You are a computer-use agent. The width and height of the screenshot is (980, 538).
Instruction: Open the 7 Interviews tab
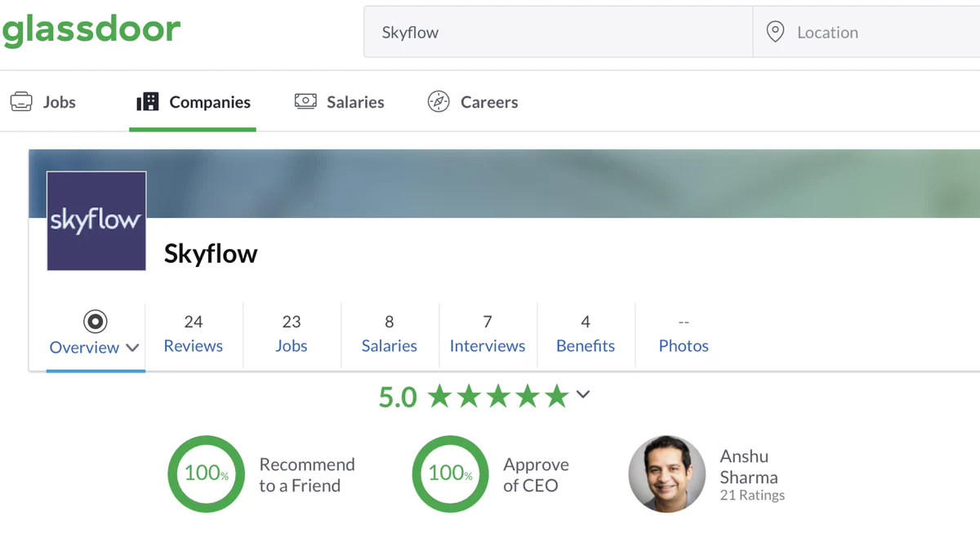click(488, 334)
